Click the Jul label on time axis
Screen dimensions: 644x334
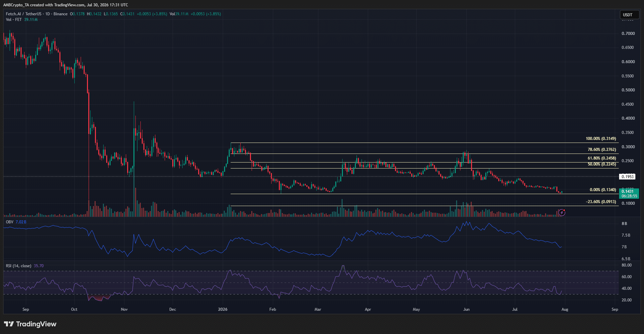click(515, 309)
